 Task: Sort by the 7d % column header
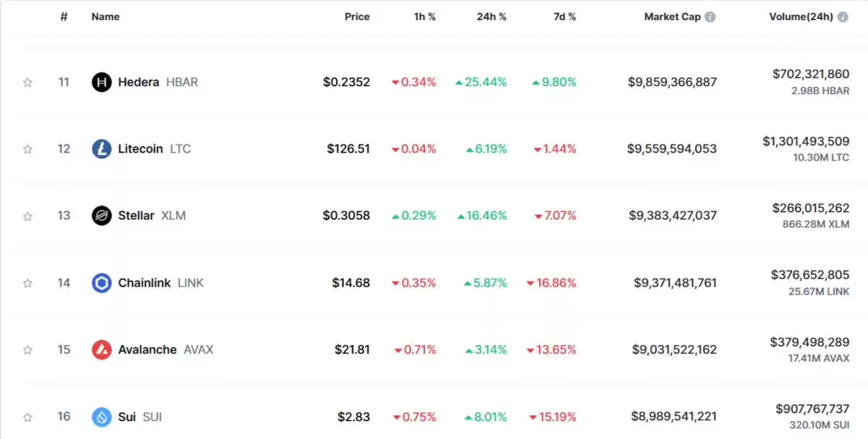[x=564, y=17]
